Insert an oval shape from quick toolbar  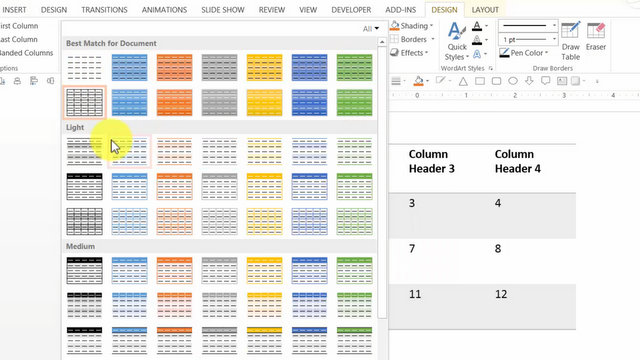pos(513,81)
